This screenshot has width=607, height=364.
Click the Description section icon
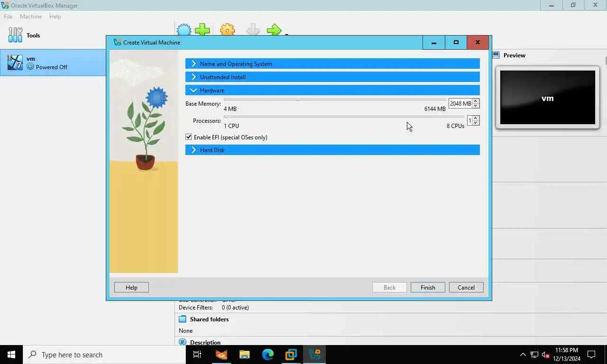coord(183,342)
